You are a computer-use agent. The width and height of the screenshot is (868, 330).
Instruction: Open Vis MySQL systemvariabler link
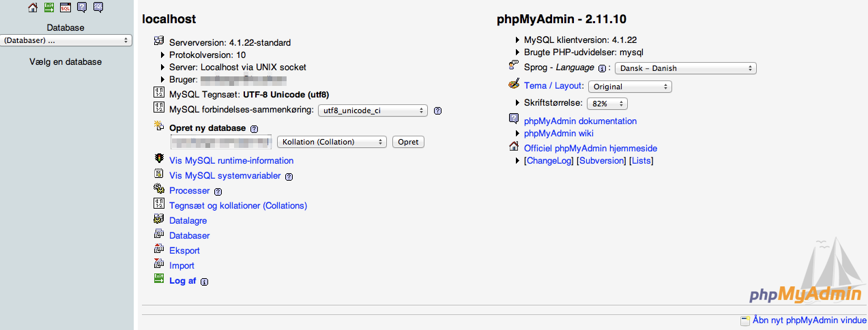pos(225,176)
